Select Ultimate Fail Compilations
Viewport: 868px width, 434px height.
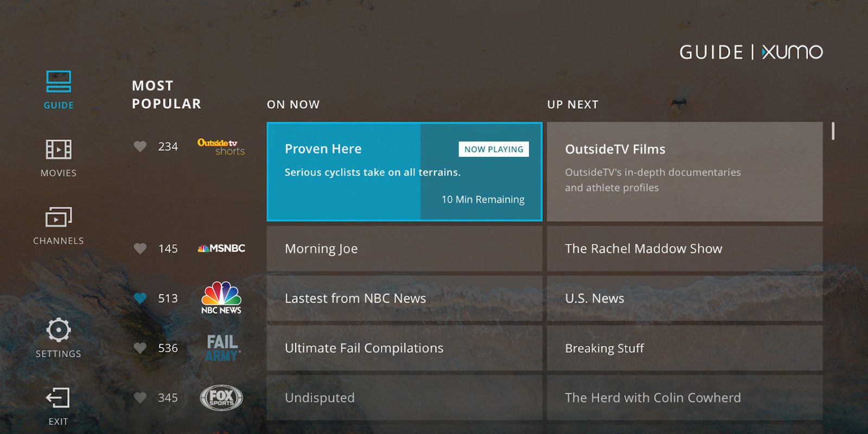point(404,348)
